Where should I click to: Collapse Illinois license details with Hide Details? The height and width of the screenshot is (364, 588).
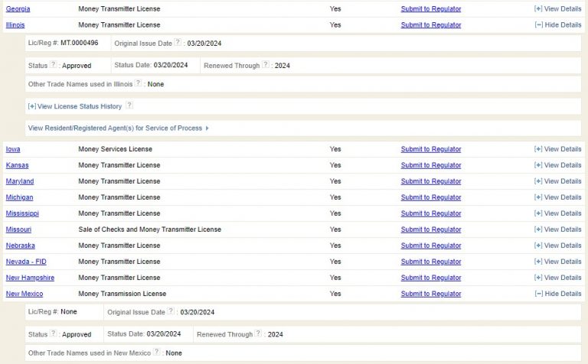point(557,25)
